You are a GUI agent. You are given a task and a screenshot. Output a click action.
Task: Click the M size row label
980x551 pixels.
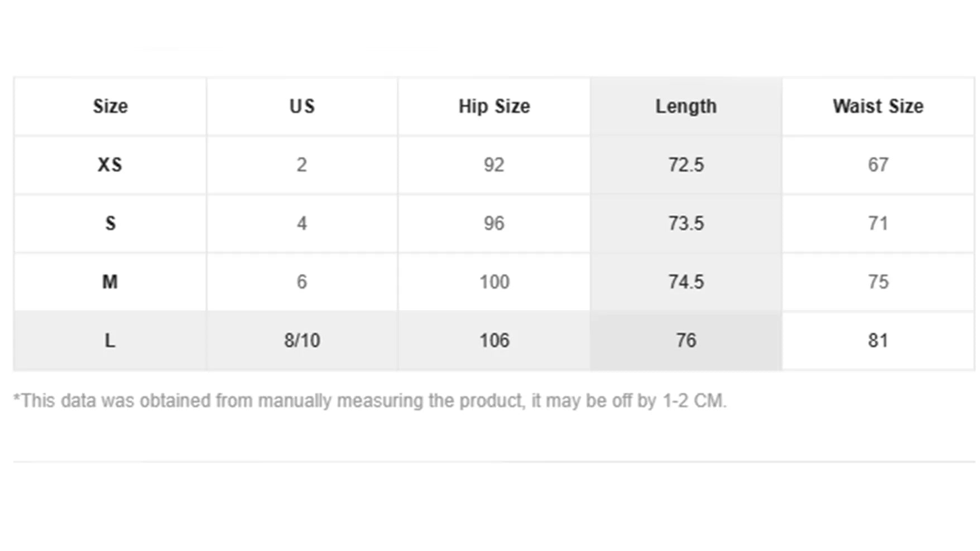[x=110, y=282]
